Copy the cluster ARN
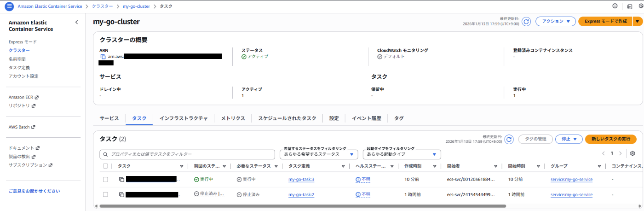Image resolution: width=644 pixels, height=211 pixels. [x=103, y=57]
